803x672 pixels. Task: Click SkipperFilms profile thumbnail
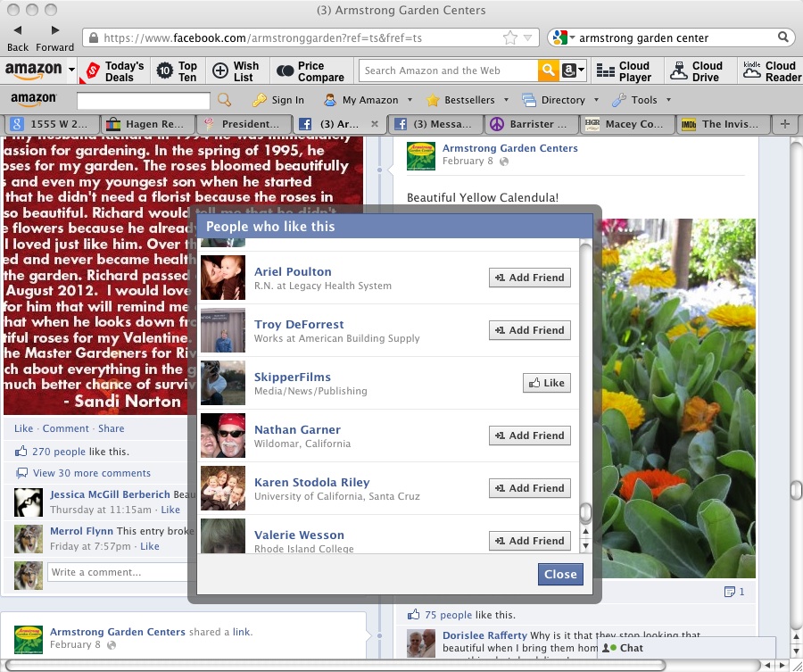(223, 383)
